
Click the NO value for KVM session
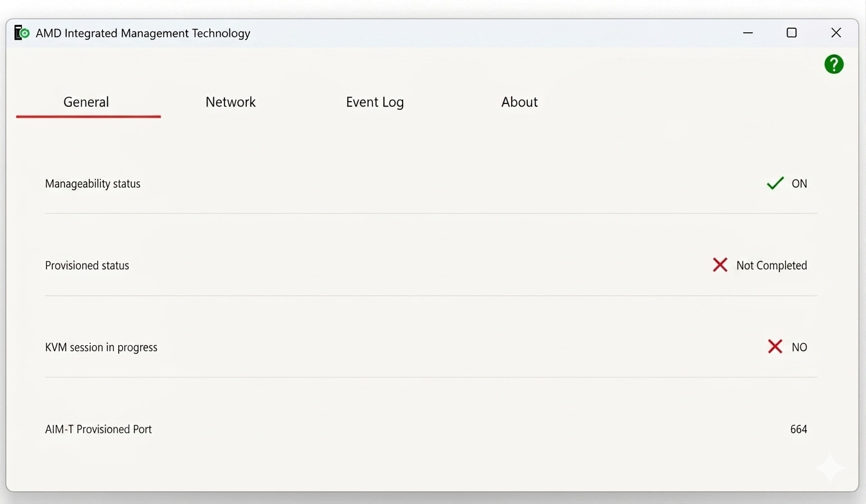tap(799, 347)
